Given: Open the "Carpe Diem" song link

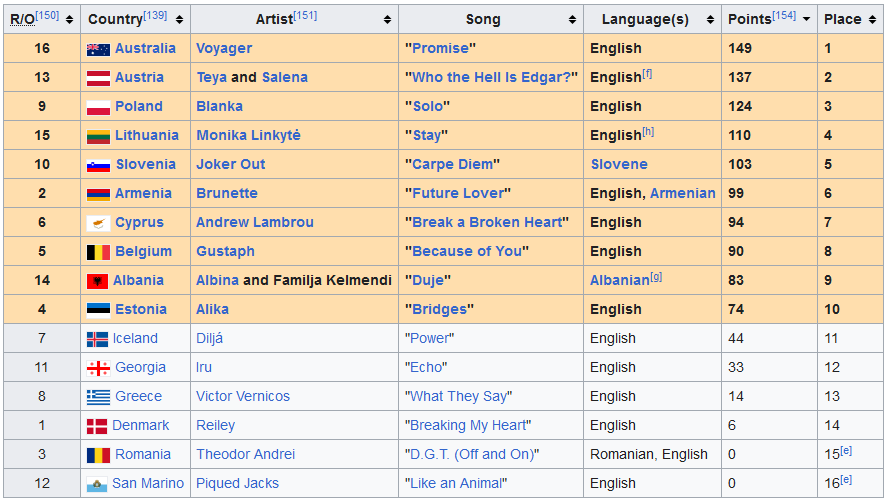Looking at the screenshot, I should coord(454,165).
